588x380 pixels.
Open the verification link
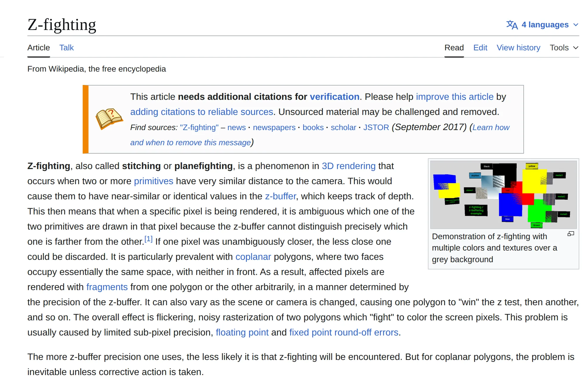(x=334, y=97)
